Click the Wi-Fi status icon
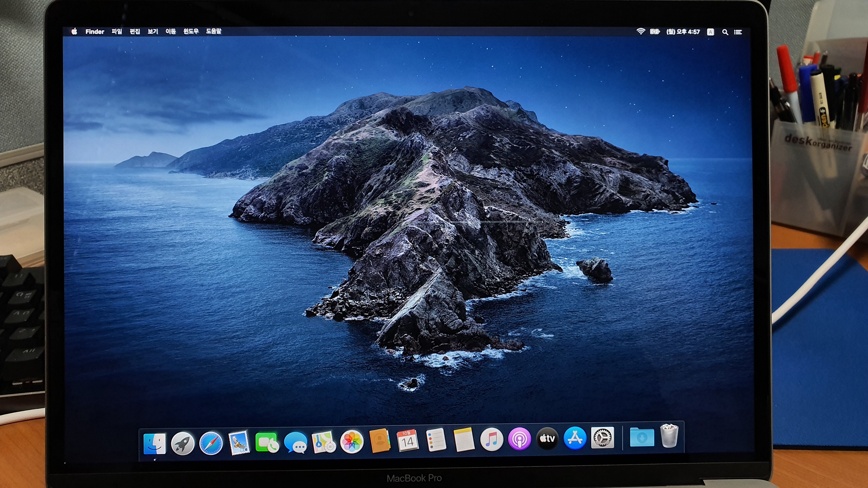The image size is (868, 488). pyautogui.click(x=640, y=31)
